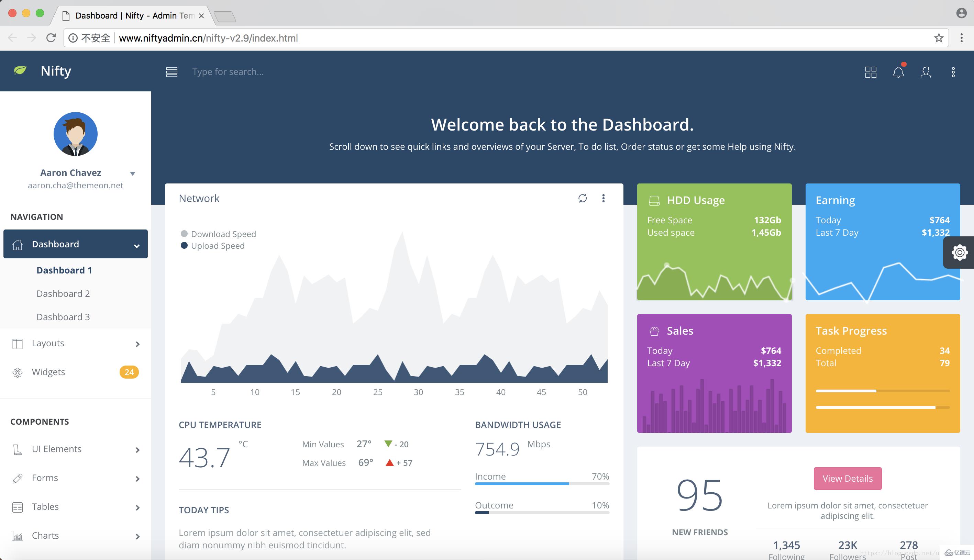Click the grid view icon in top navbar
Screen dimensions: 974x560
[x=870, y=71]
